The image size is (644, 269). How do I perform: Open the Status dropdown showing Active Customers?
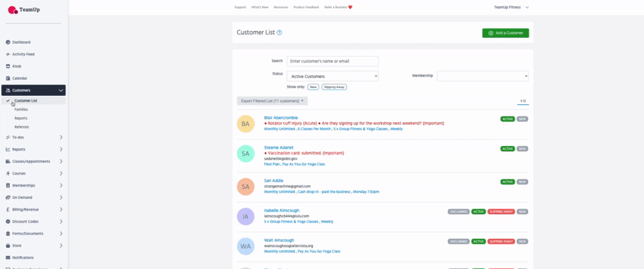tap(332, 76)
